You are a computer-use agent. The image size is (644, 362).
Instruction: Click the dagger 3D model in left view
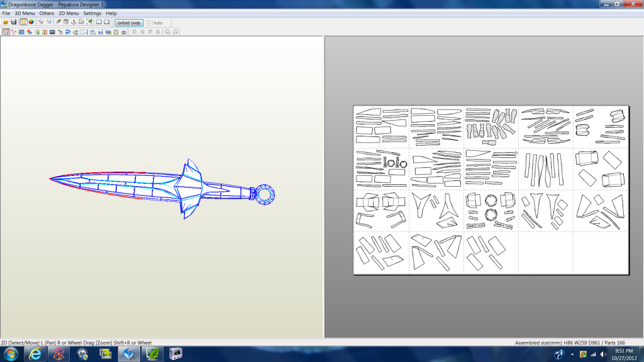[x=162, y=188]
